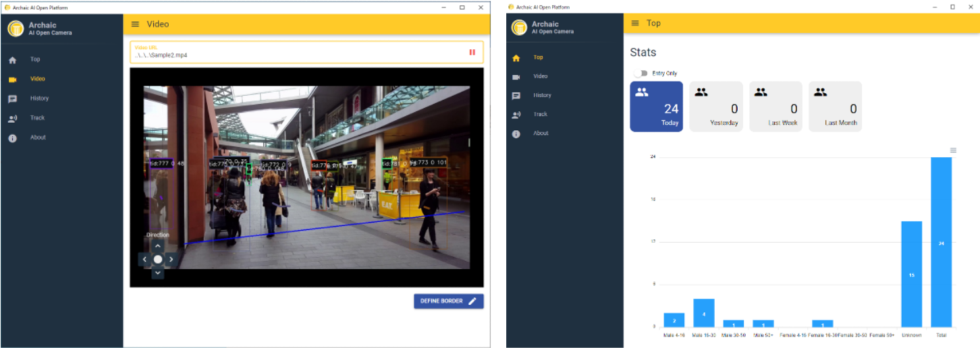980x348 pixels.
Task: Select History in the left window sidebar
Action: [x=39, y=98]
